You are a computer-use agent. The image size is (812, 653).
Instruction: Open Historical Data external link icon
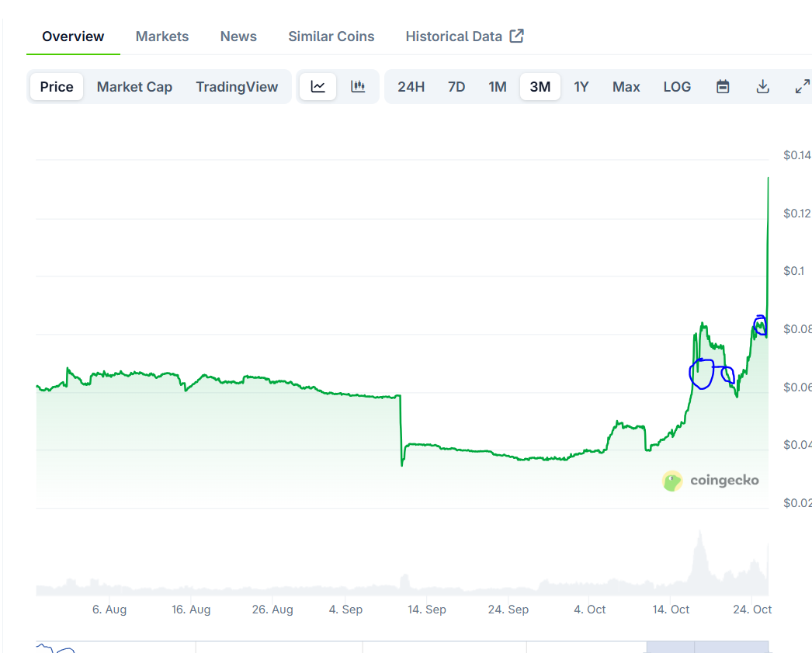point(516,36)
